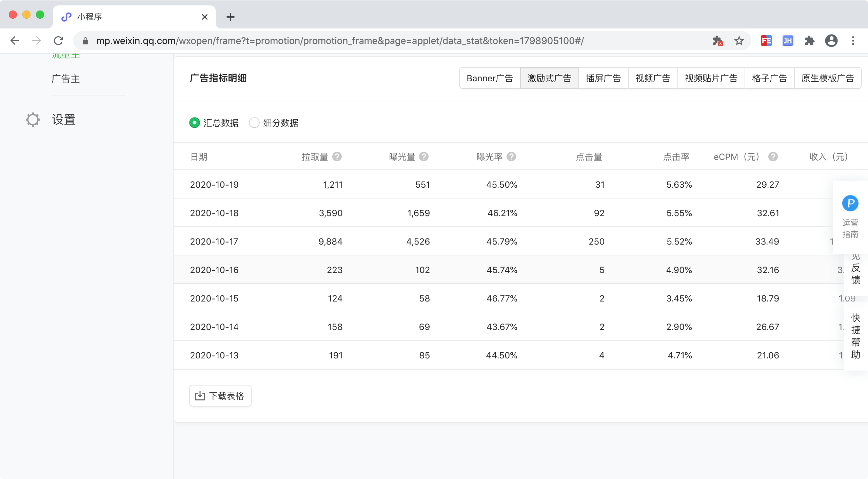Open the 快捷帮助 side panel

[x=855, y=336]
